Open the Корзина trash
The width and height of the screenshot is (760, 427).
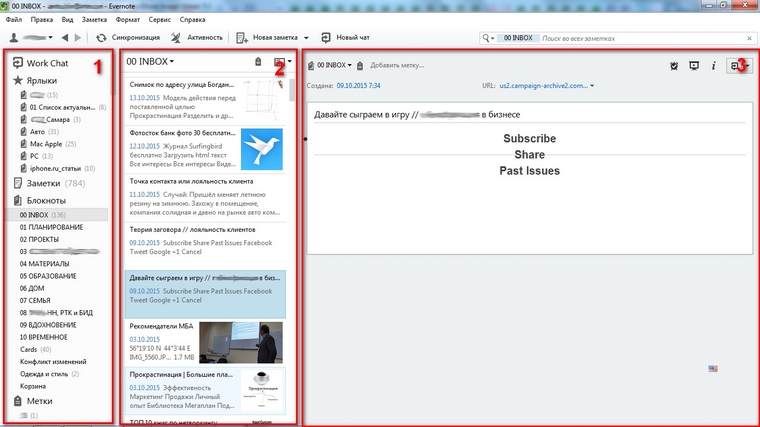(x=33, y=386)
